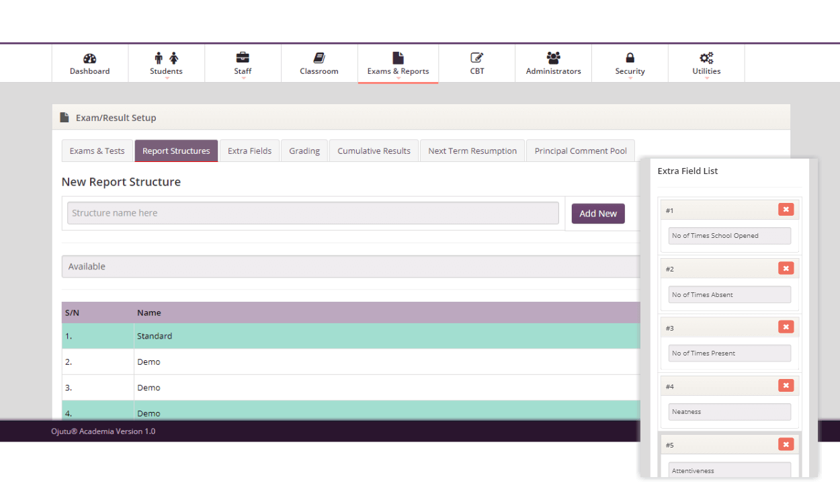The width and height of the screenshot is (840, 504).
Task: Open the Utilities gears icon
Action: pyautogui.click(x=706, y=58)
